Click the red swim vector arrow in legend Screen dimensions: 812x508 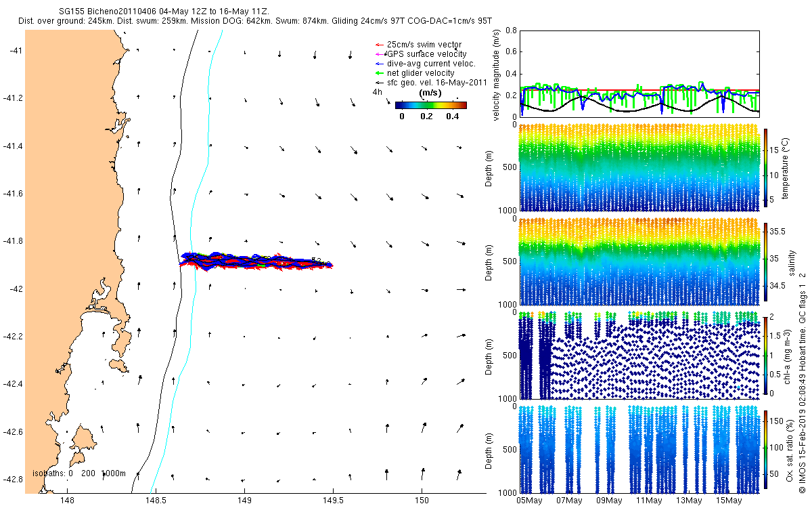pyautogui.click(x=379, y=45)
